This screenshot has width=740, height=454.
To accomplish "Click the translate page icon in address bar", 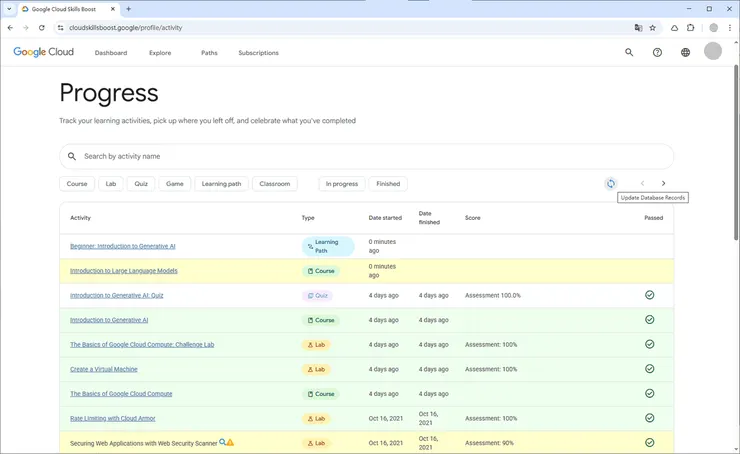I will click(x=638, y=28).
